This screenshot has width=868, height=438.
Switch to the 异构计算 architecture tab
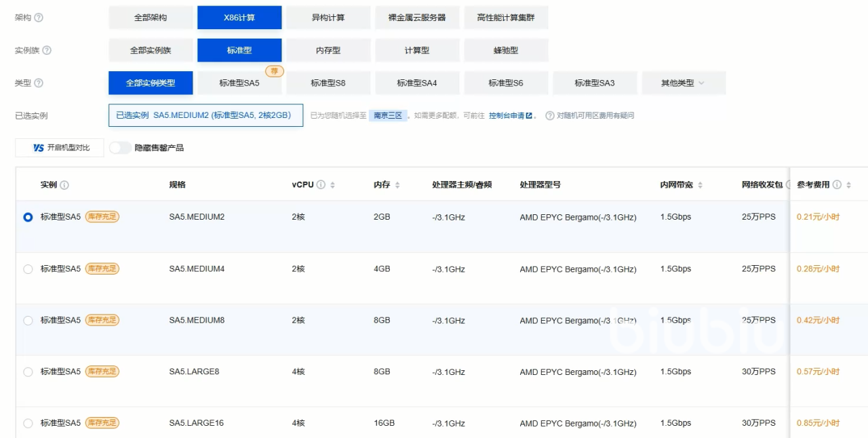coord(328,18)
